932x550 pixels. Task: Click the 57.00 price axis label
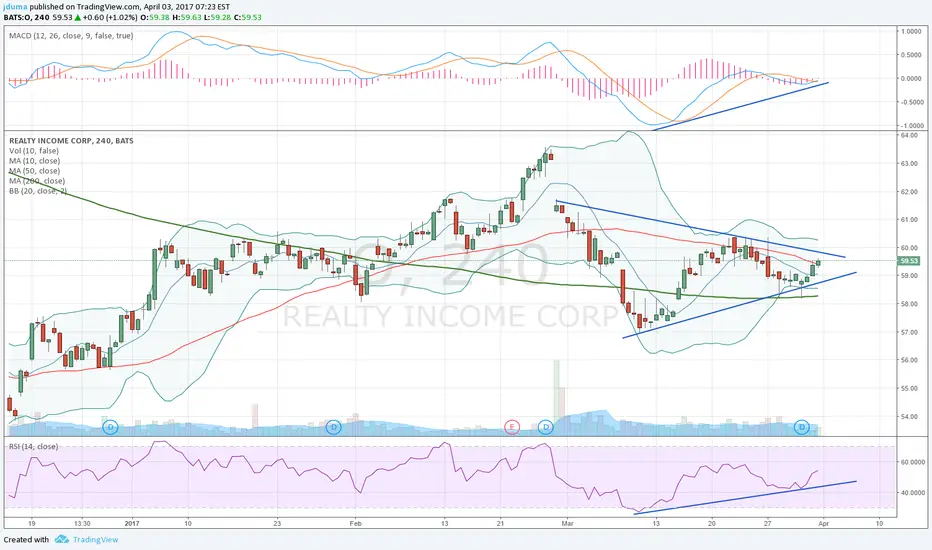click(x=909, y=332)
